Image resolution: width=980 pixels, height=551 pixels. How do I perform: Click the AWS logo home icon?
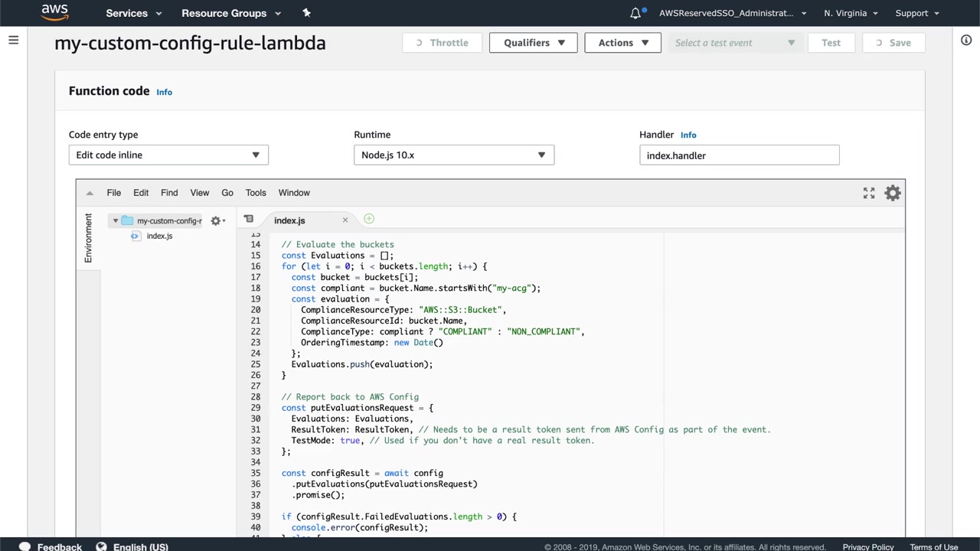(x=54, y=12)
